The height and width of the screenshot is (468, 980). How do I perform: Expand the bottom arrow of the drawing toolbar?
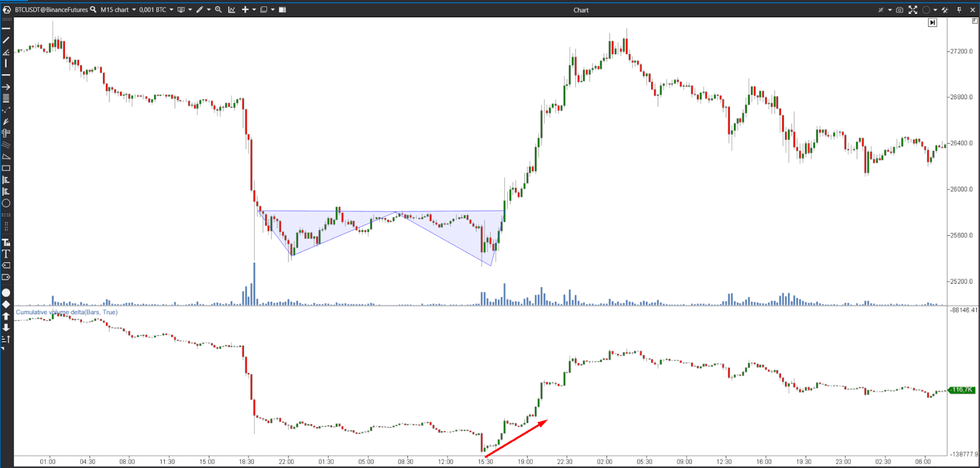3,349
